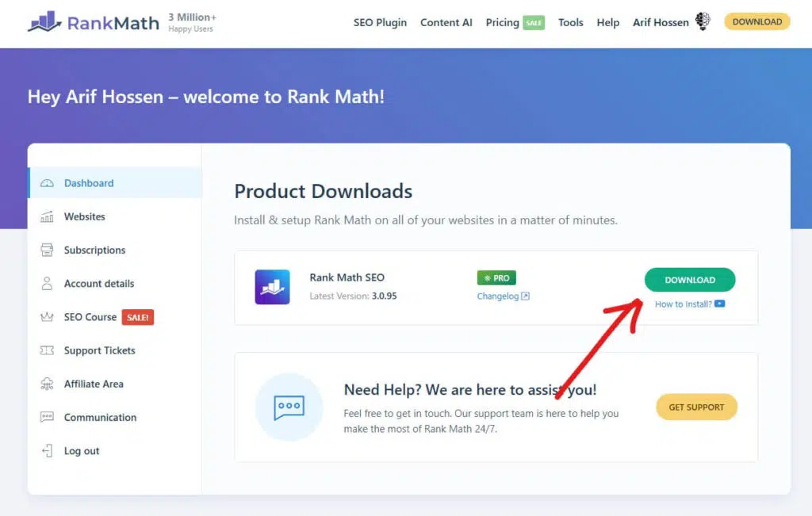Open the Tools menu
Viewport: 812px width, 516px height.
(x=570, y=23)
